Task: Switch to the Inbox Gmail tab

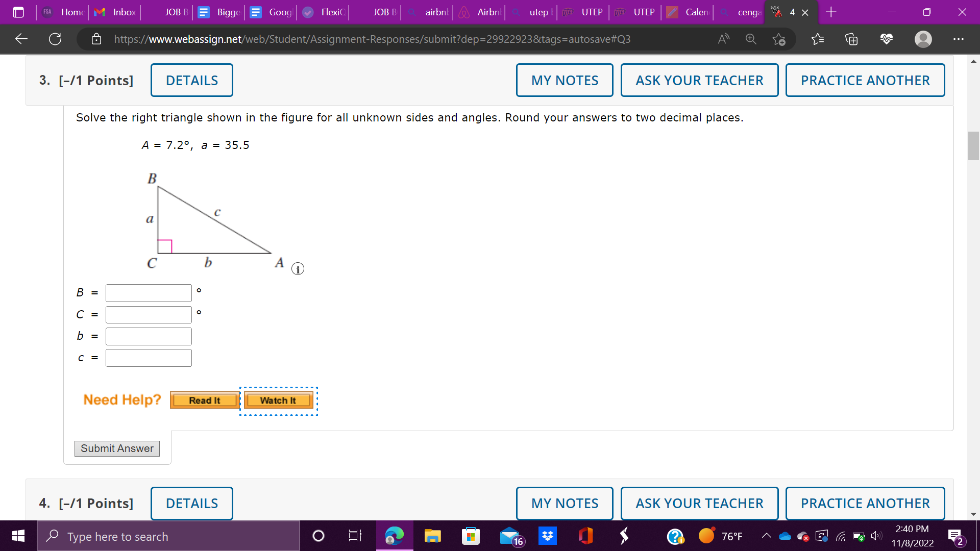Action: click(x=116, y=12)
